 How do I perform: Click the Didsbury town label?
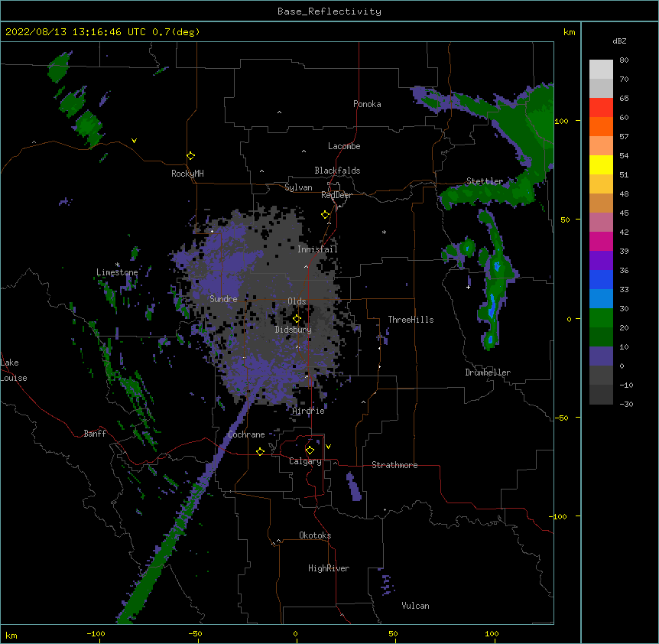point(294,330)
